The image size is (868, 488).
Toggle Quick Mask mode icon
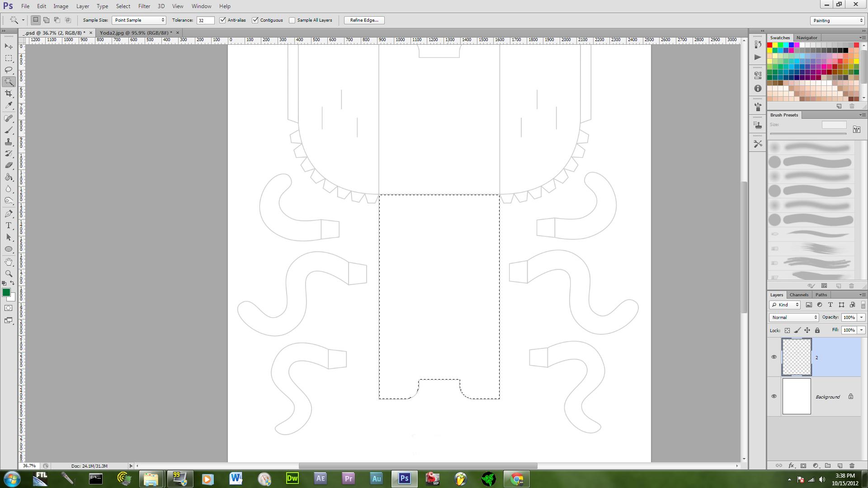pyautogui.click(x=9, y=308)
